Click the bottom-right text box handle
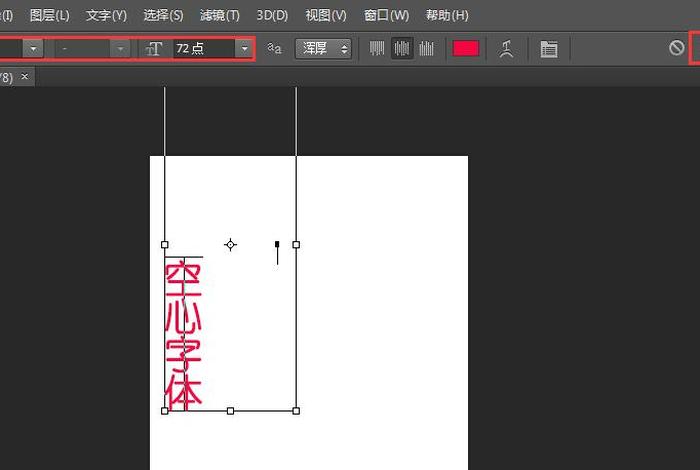The width and height of the screenshot is (700, 470). (x=296, y=411)
